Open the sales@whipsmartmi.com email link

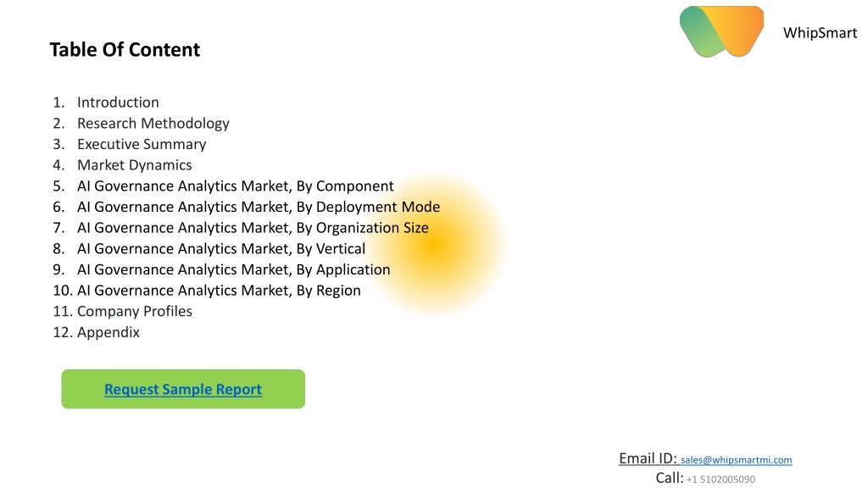737,460
